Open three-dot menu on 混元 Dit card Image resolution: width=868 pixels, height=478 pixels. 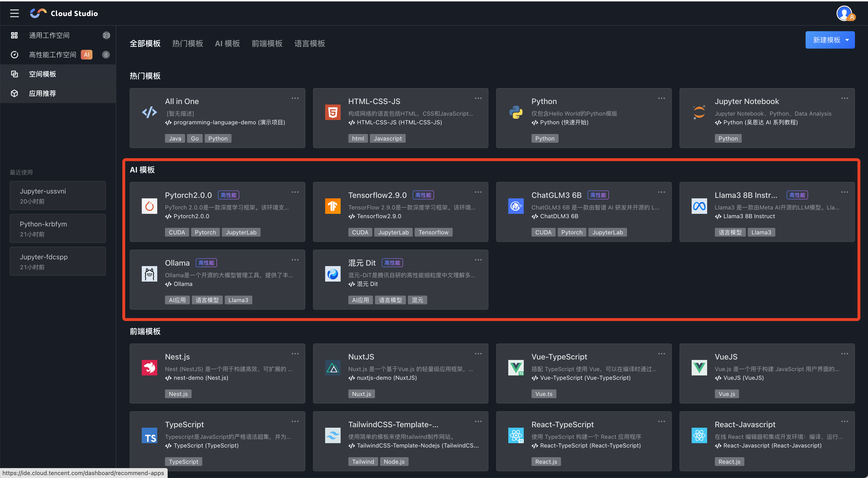[478, 260]
